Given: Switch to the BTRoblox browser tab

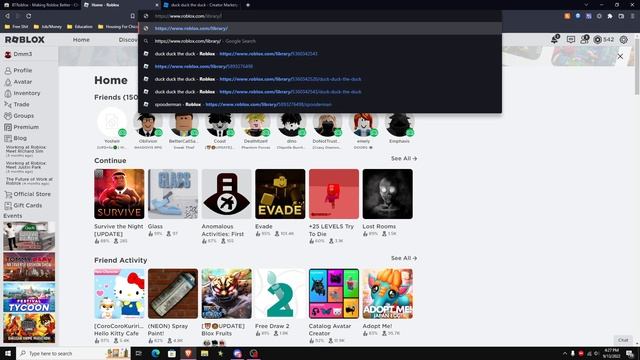Looking at the screenshot, I should 41,5.
